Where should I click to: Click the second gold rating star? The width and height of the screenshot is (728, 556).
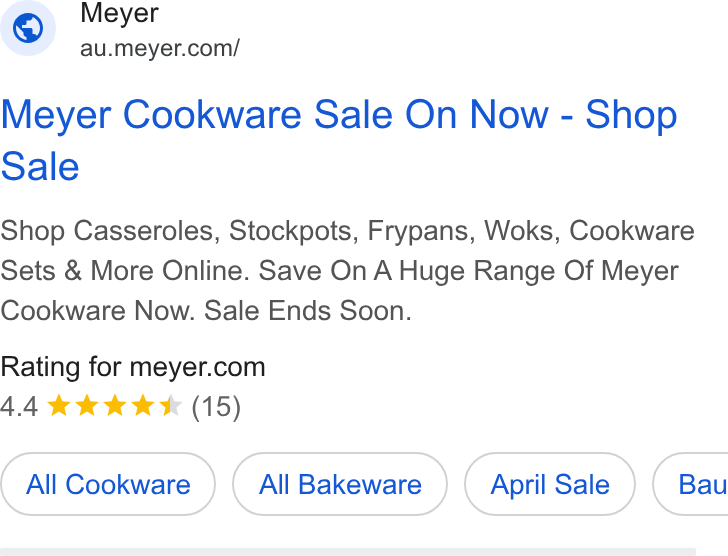coord(87,405)
